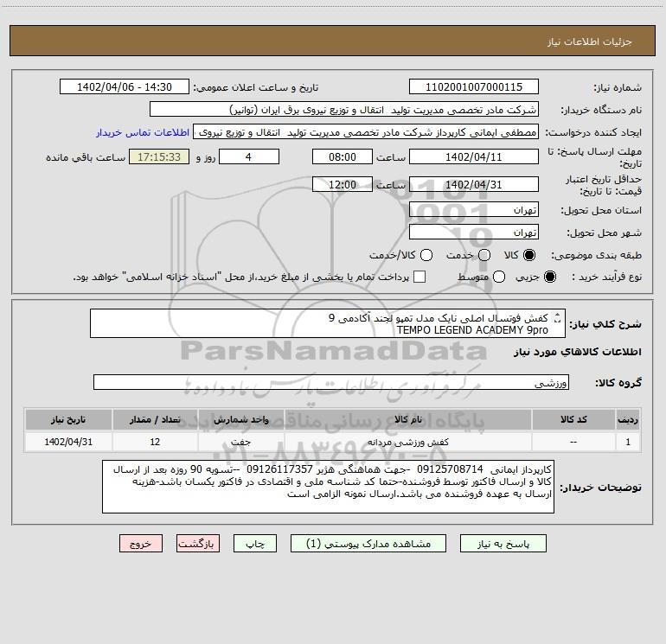
Task: Click the response deadline date 1402/04/11
Action: [x=474, y=156]
